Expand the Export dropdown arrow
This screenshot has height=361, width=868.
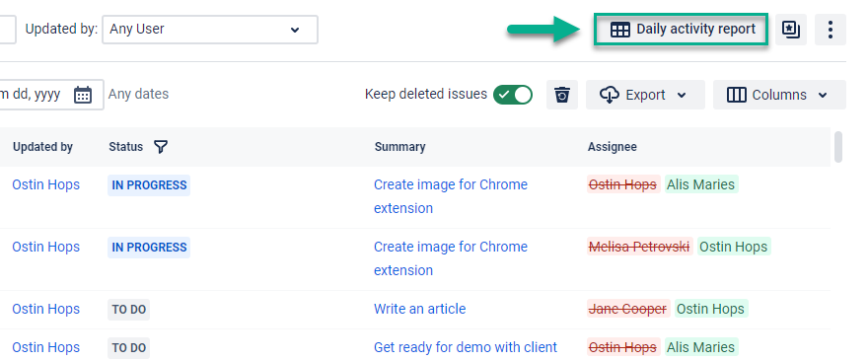pos(682,96)
